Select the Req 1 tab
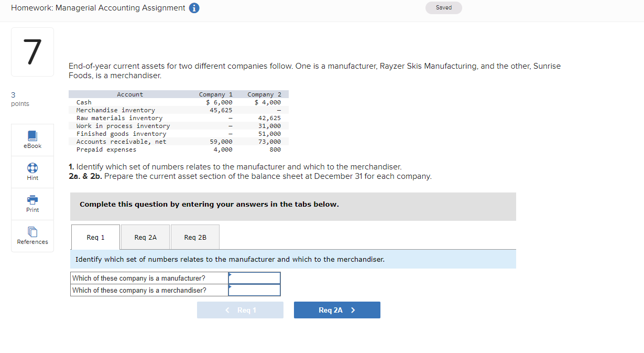644x353 pixels. (95, 237)
